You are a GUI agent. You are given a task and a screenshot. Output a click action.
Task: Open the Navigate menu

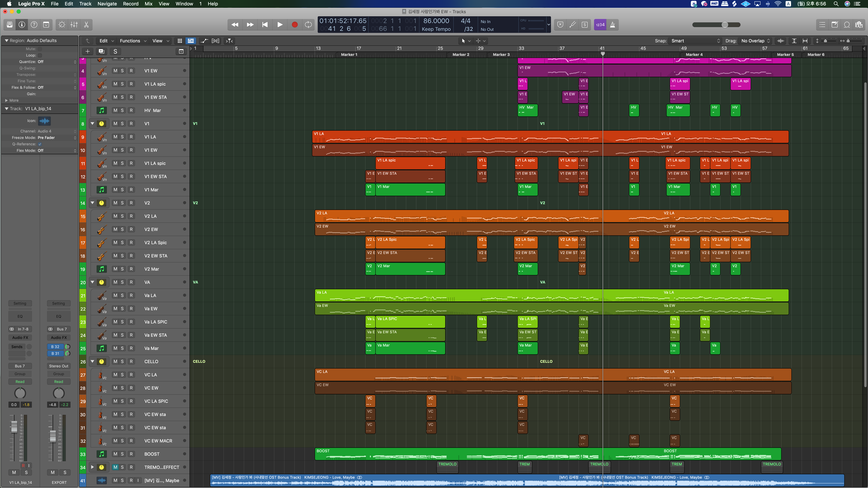[x=107, y=4]
